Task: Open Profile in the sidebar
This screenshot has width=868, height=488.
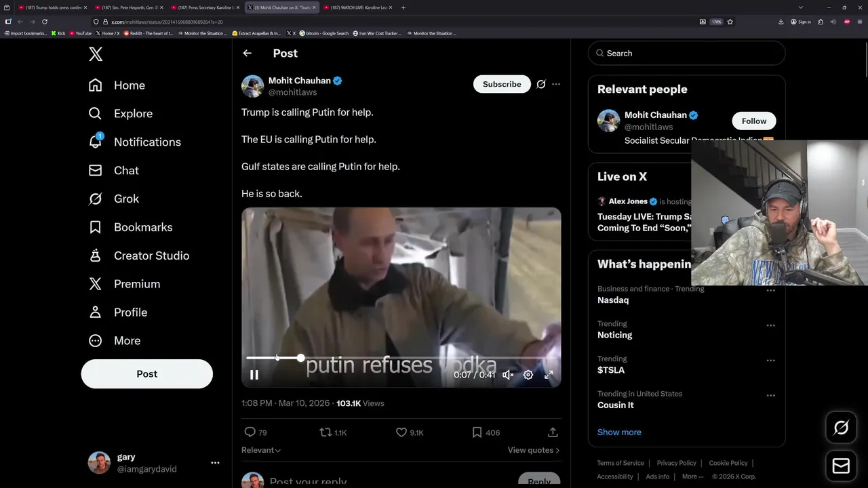Action: 117,312
